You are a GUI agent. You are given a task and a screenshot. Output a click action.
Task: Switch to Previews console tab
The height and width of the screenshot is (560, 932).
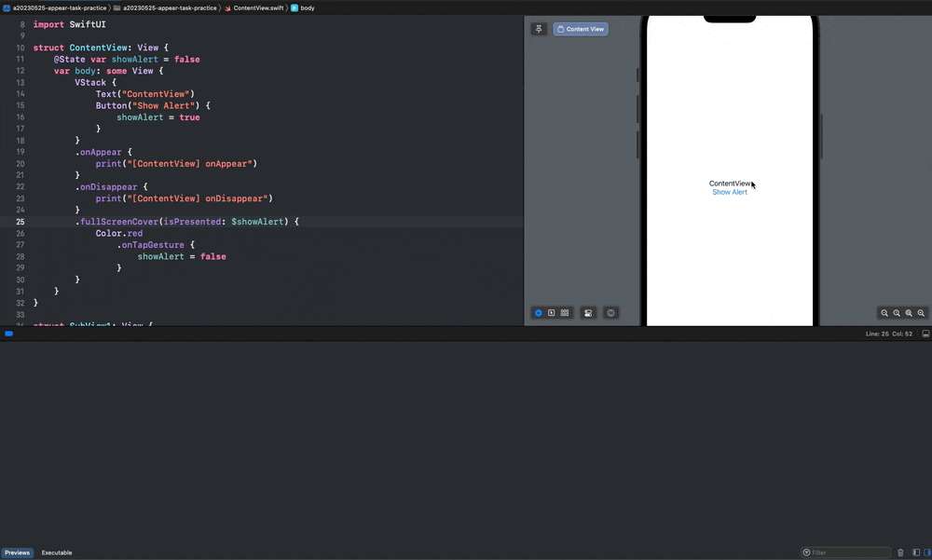pyautogui.click(x=17, y=553)
